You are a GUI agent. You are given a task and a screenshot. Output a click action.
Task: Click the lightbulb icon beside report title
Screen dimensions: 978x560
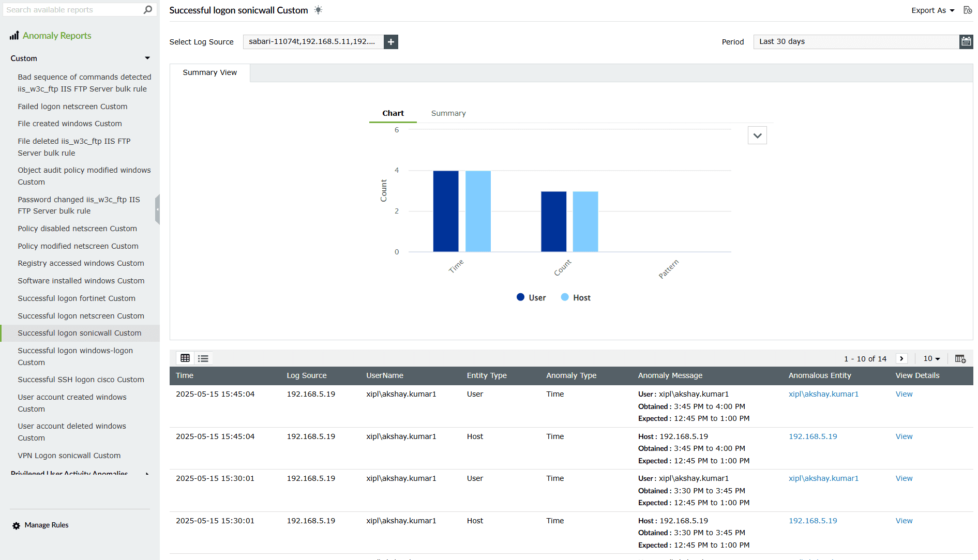[x=318, y=10]
